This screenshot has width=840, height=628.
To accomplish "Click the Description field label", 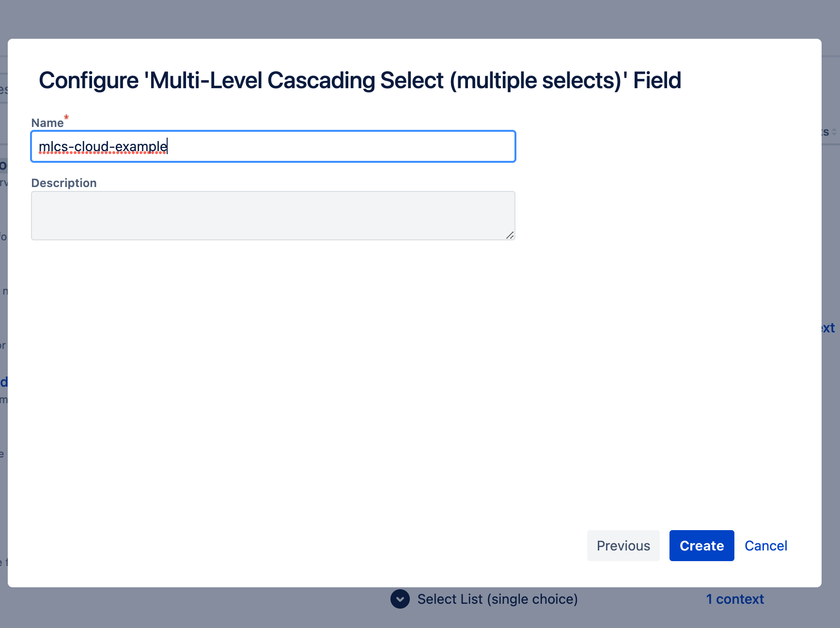I will [x=64, y=183].
